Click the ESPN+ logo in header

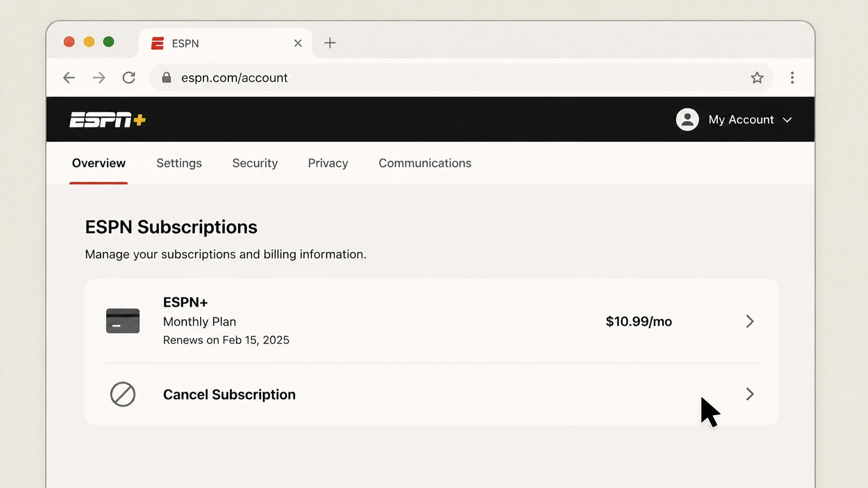pyautogui.click(x=107, y=120)
